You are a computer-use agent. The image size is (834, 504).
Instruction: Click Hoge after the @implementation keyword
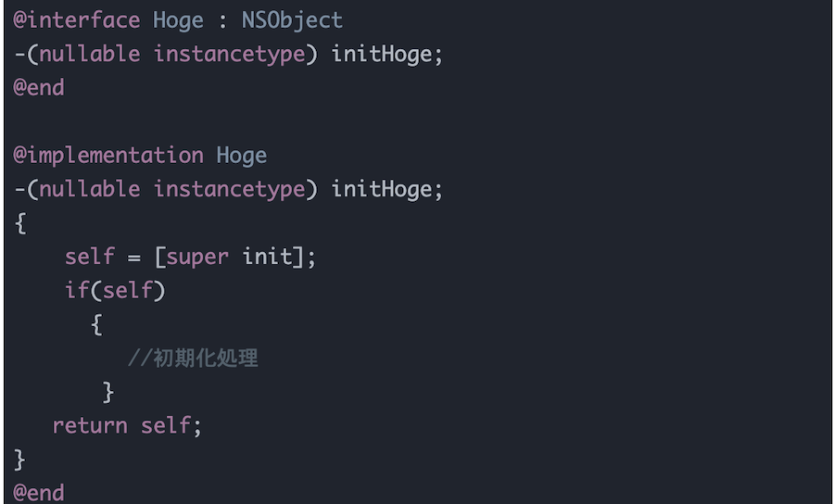[x=242, y=156]
